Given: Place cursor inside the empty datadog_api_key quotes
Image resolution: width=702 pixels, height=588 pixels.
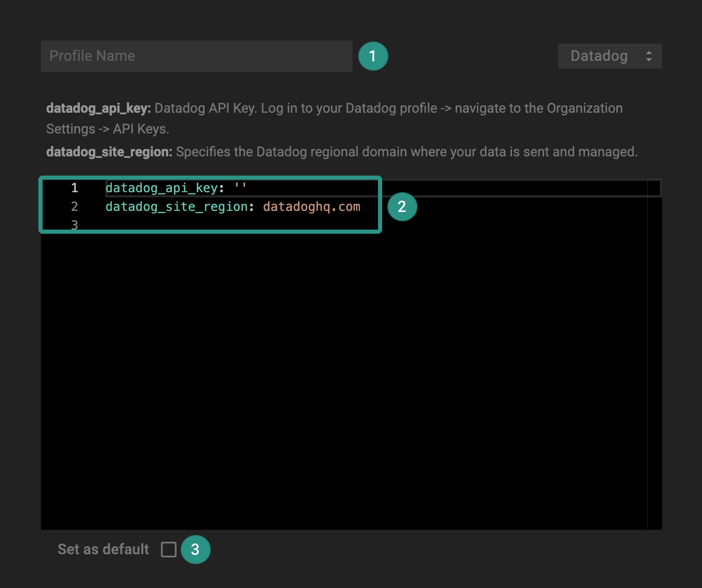Looking at the screenshot, I should click(x=240, y=188).
